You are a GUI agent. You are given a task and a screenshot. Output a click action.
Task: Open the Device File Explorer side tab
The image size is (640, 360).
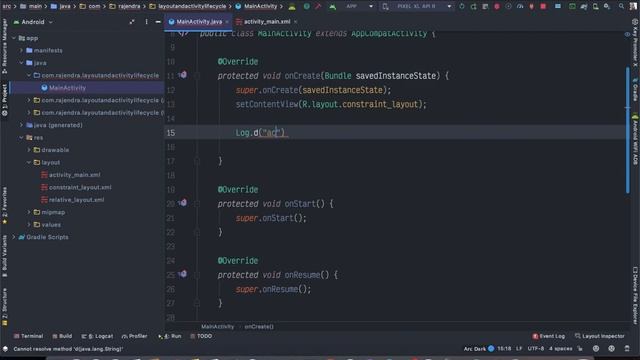635,296
